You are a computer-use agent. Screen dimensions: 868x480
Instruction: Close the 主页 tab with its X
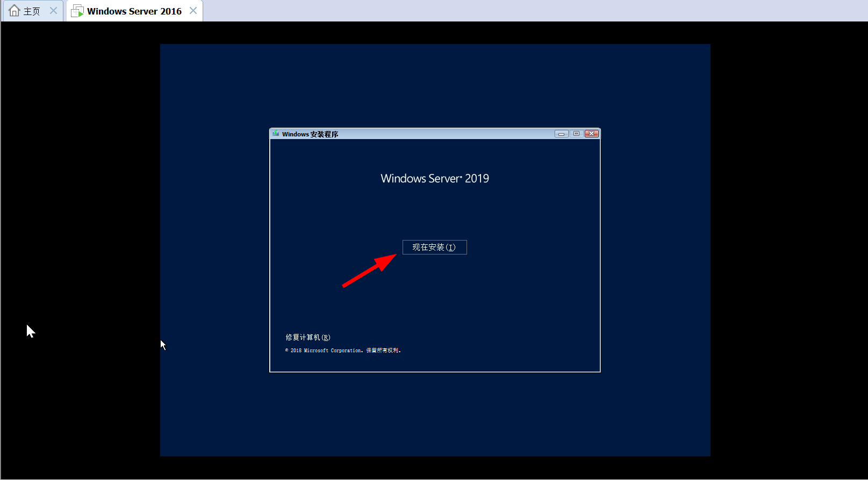click(53, 11)
